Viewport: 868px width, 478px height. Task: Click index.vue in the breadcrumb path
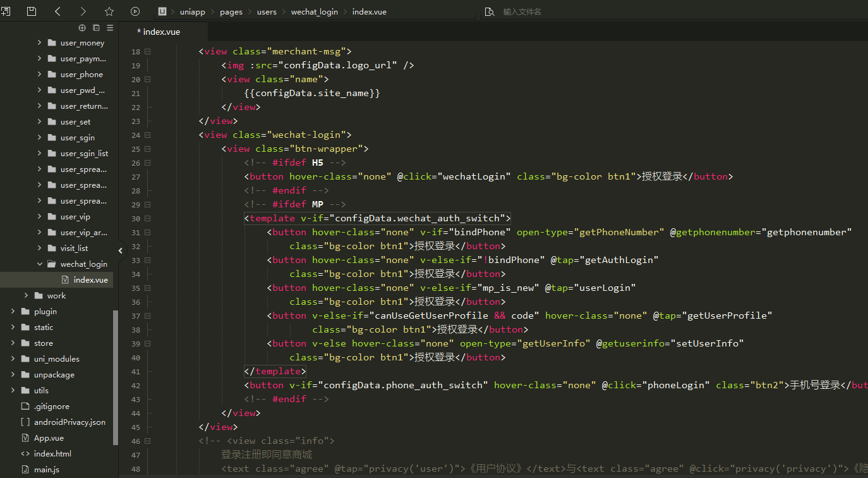370,12
